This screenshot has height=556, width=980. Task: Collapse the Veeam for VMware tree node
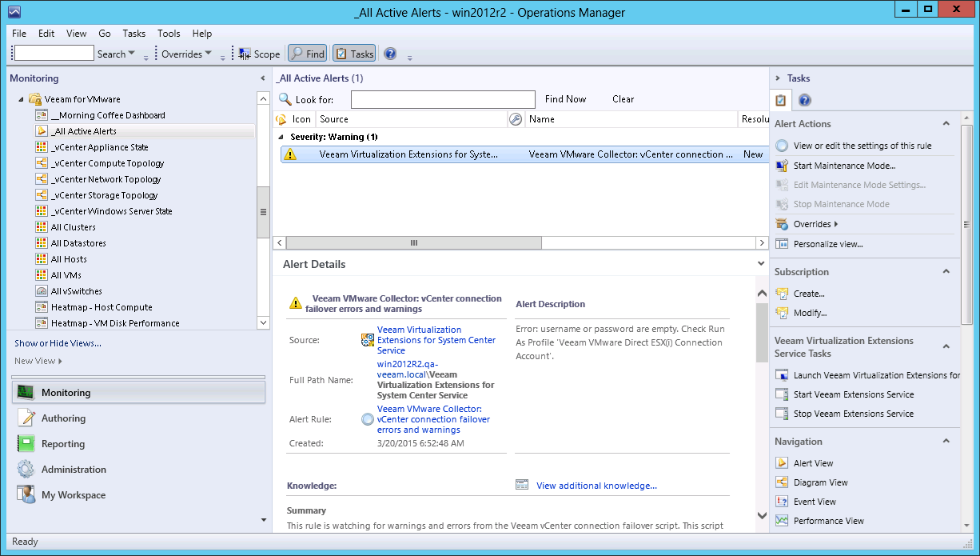click(x=22, y=99)
